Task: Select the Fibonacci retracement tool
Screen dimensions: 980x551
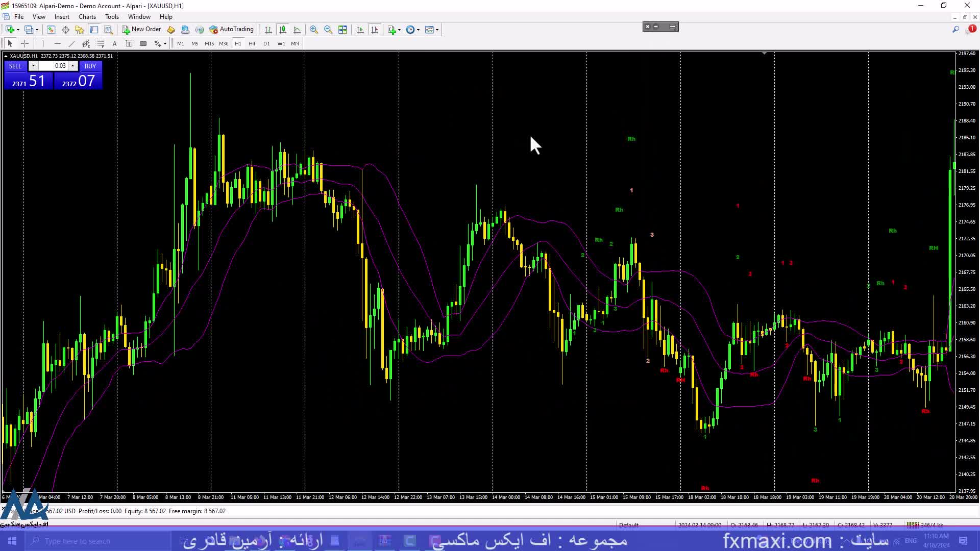Action: (x=101, y=44)
